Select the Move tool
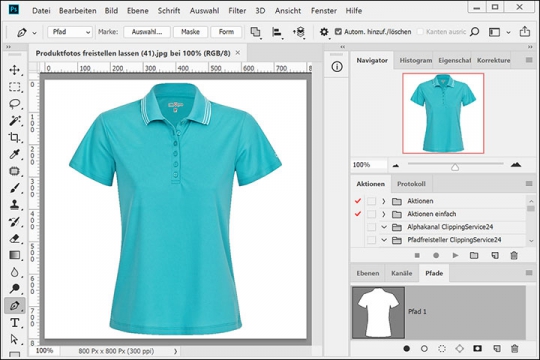Image resolution: width=540 pixels, height=360 pixels. (14, 70)
